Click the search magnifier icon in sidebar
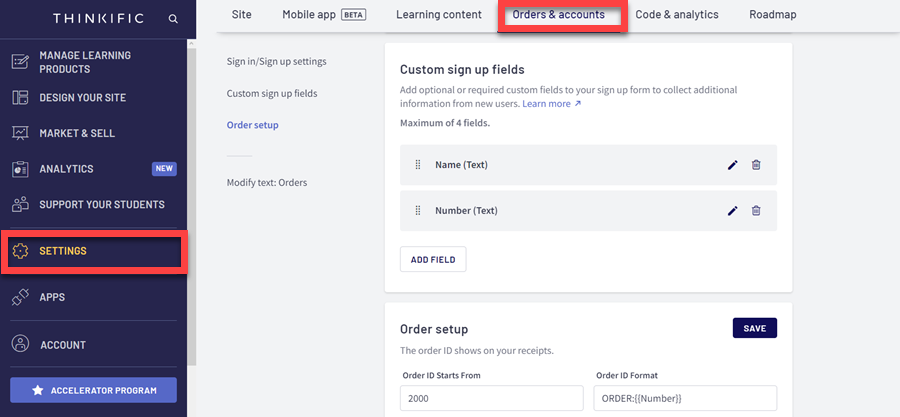 point(174,18)
